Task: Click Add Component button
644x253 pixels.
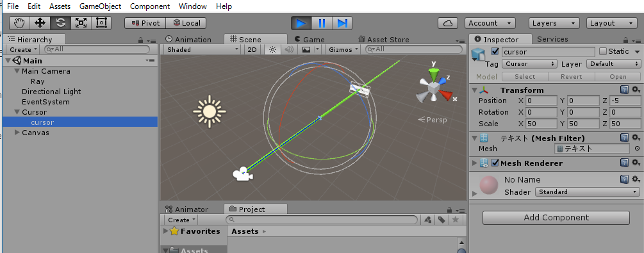Action: [x=556, y=218]
